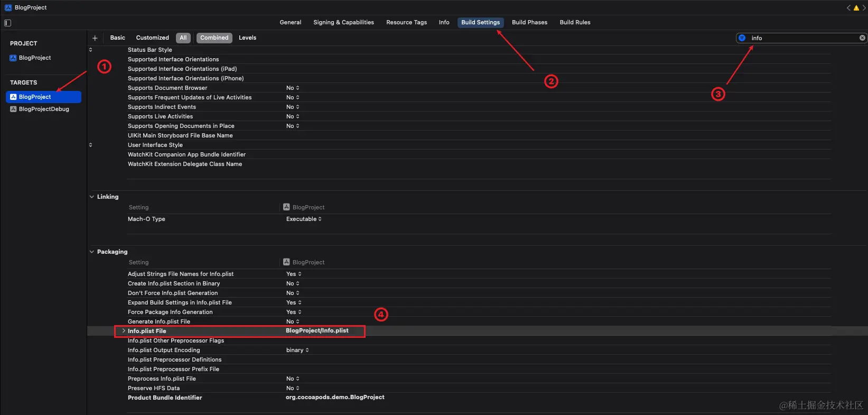Open User Interface Style stepper arrows
Screen dimensions: 868x415
(x=90, y=145)
